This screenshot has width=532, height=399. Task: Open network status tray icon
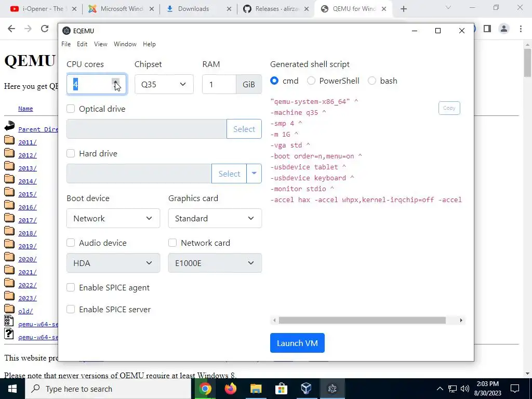[453, 389]
